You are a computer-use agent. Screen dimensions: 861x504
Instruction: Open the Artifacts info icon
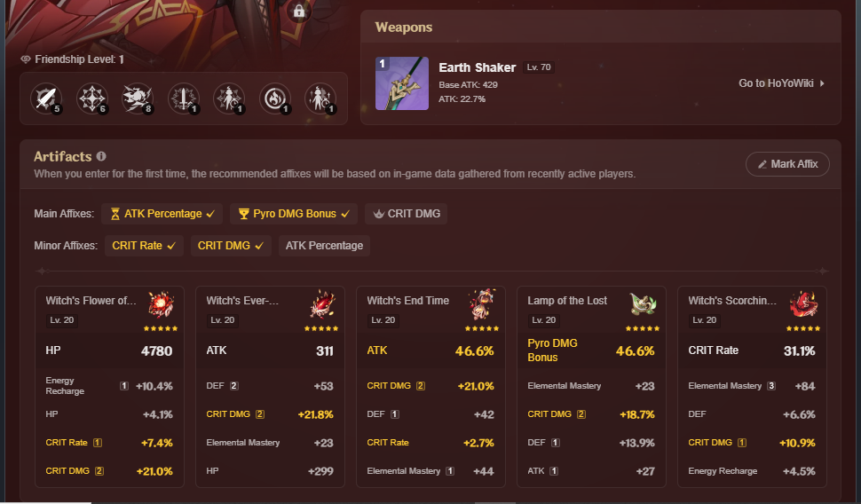coord(101,156)
